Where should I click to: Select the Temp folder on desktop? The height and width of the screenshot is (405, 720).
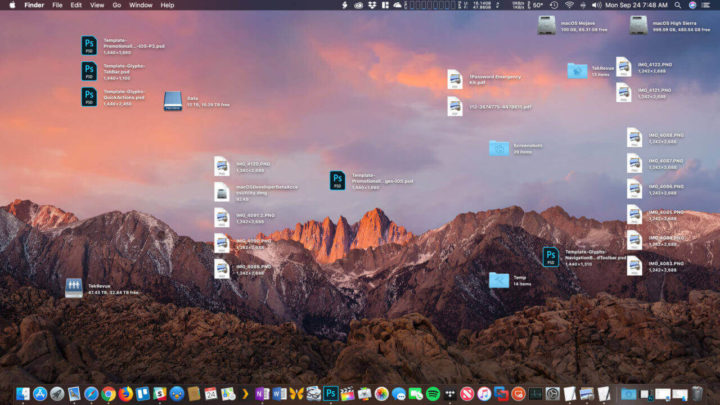[499, 280]
